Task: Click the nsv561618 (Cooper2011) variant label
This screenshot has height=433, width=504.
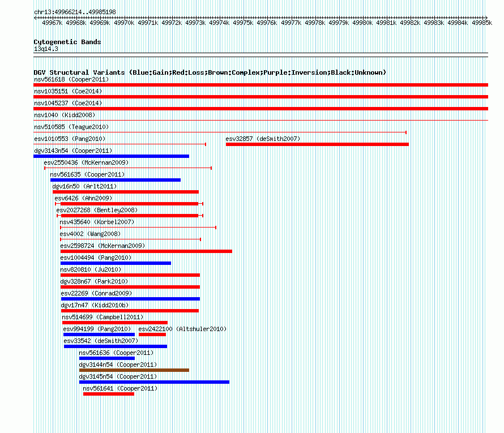Action: pyautogui.click(x=71, y=79)
